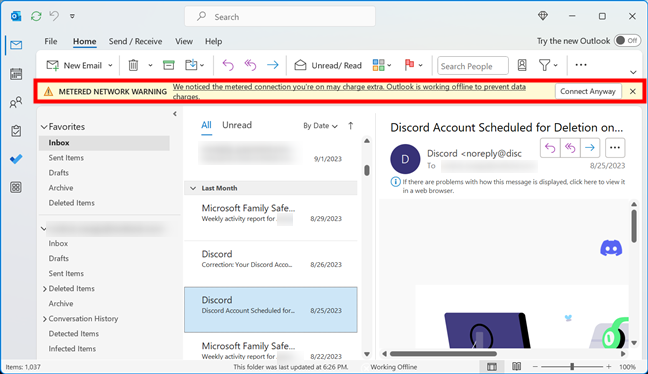648x374 pixels.
Task: Click Forward button in reading pane
Action: pyautogui.click(x=590, y=148)
